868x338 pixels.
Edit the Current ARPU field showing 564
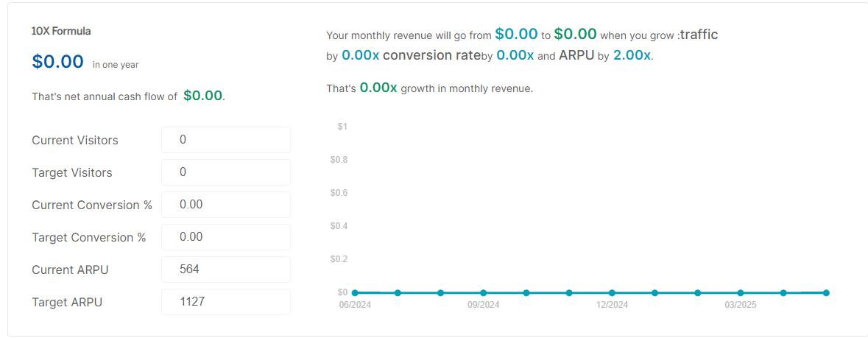coord(225,270)
